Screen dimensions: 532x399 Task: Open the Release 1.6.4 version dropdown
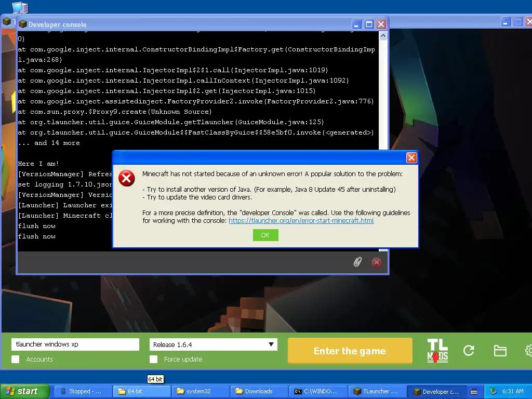[x=213, y=345]
